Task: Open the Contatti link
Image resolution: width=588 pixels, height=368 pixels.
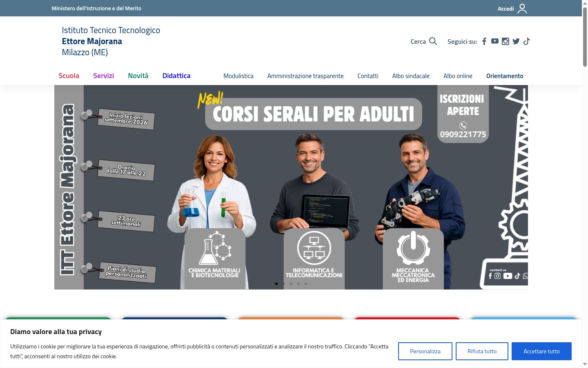Action: pyautogui.click(x=368, y=76)
